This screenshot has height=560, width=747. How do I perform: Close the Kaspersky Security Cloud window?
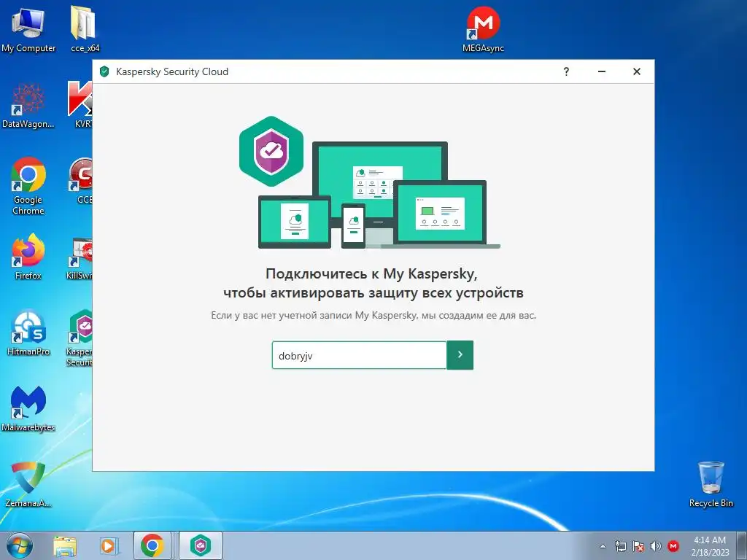(x=636, y=71)
